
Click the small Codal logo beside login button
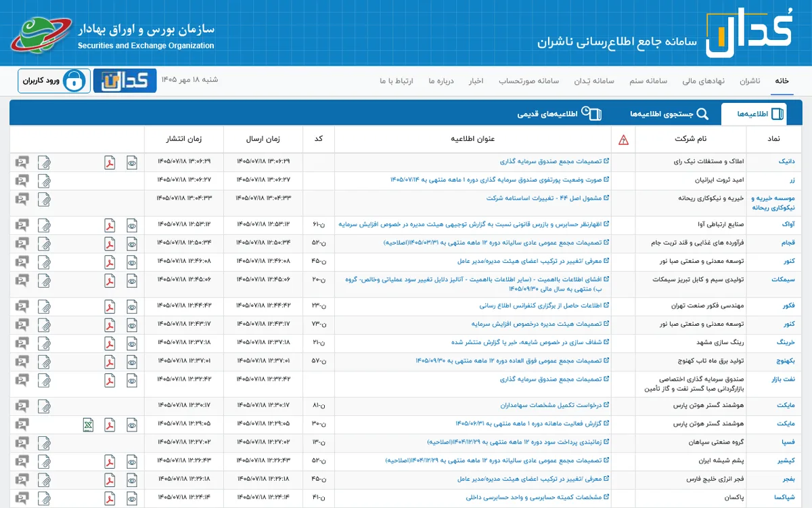125,81
